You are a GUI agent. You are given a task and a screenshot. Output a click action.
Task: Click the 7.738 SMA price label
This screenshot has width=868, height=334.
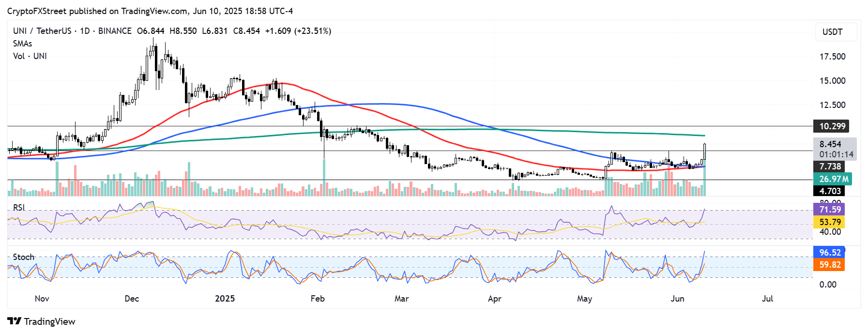(830, 167)
